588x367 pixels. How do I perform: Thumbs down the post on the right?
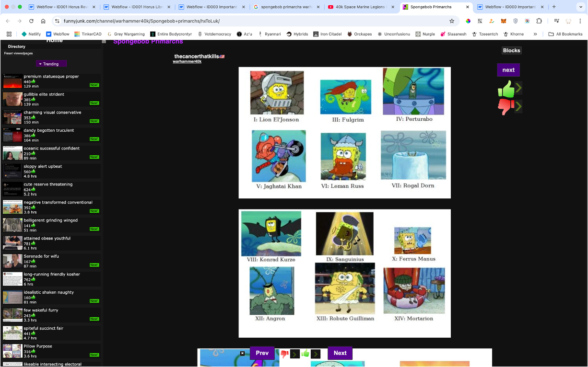[x=506, y=106]
